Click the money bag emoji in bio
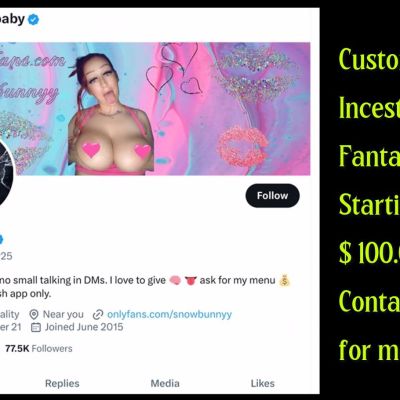Image resolution: width=400 pixels, height=400 pixels. (x=284, y=281)
